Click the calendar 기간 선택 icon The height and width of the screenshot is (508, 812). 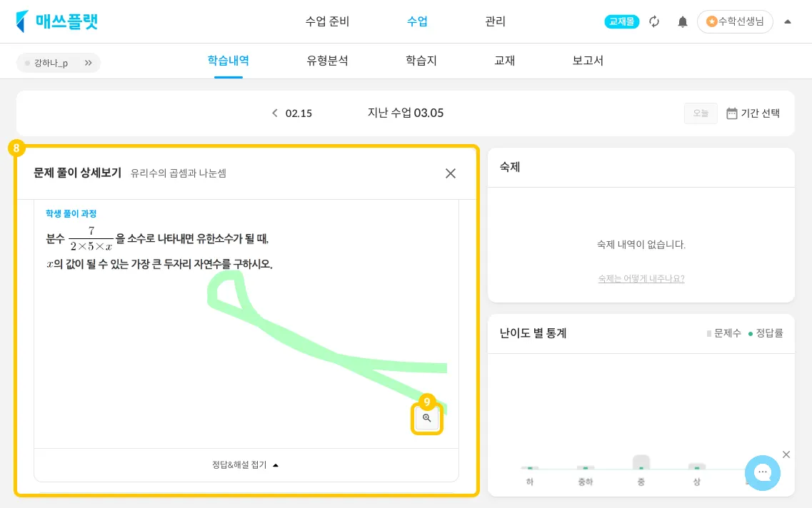click(x=732, y=113)
